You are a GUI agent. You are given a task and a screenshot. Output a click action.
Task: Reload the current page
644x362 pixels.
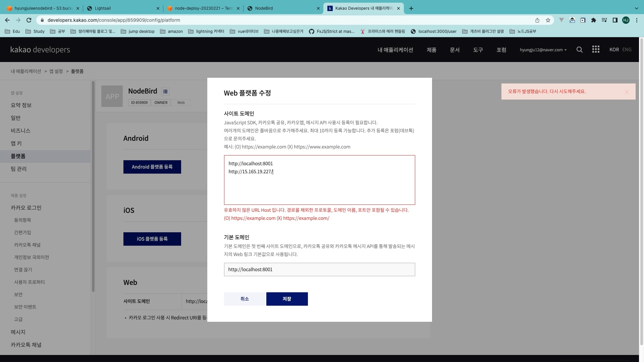coord(29,20)
